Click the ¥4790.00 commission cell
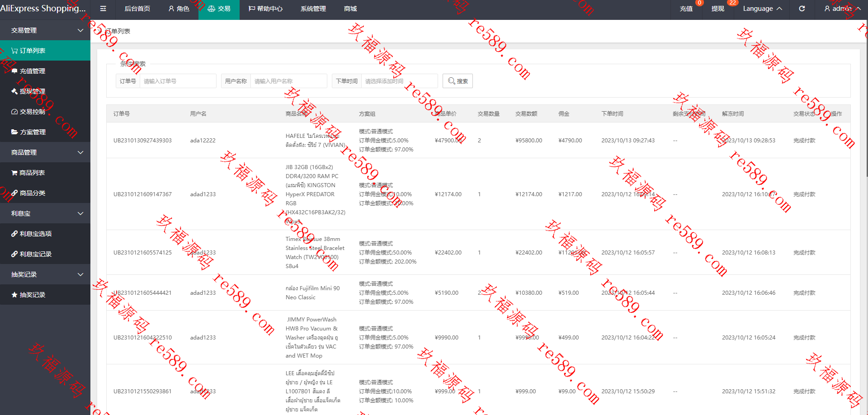 [x=570, y=141]
